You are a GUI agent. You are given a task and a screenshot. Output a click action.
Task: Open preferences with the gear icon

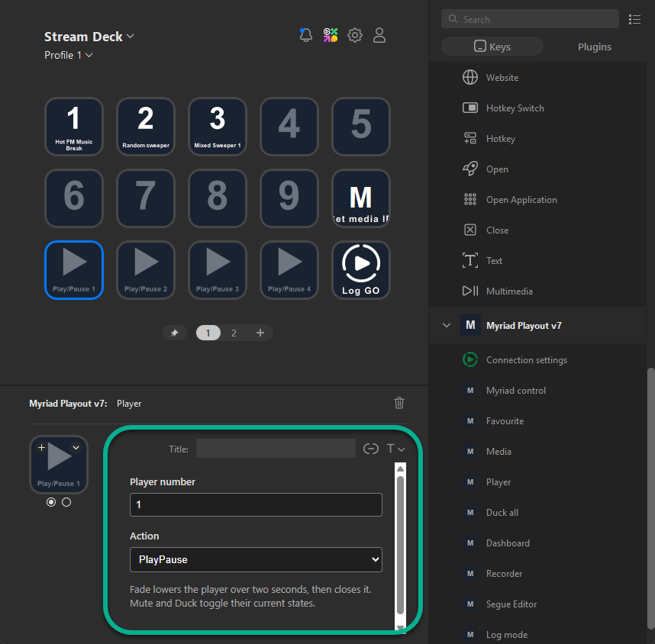click(355, 35)
